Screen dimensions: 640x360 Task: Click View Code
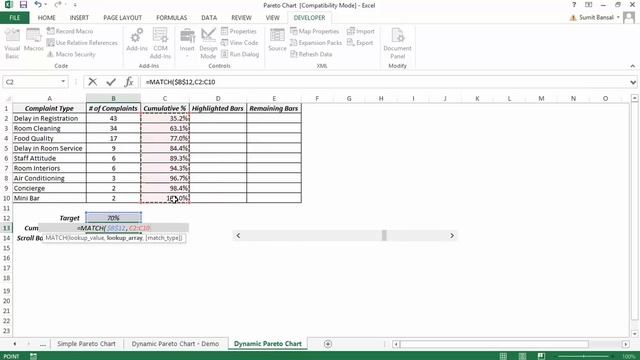click(240, 42)
